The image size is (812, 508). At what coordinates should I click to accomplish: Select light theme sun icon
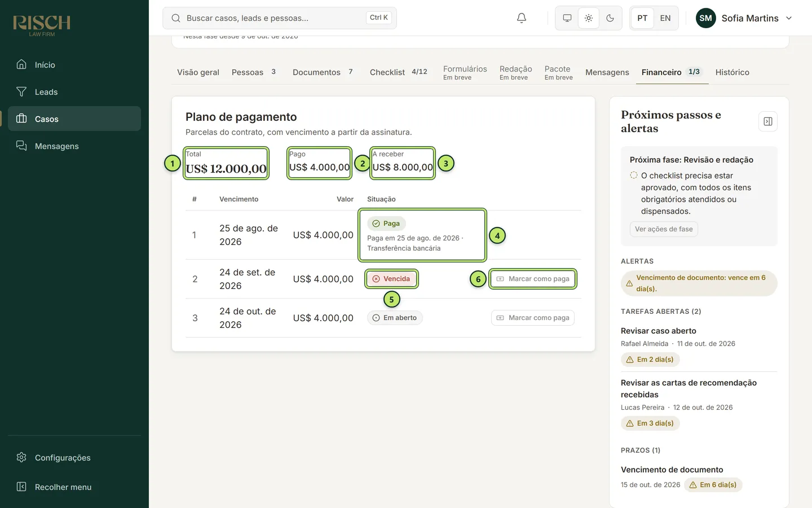coord(589,18)
